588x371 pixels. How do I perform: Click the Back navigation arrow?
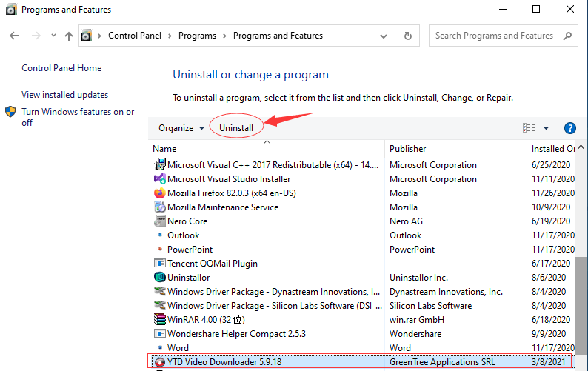pyautogui.click(x=14, y=36)
